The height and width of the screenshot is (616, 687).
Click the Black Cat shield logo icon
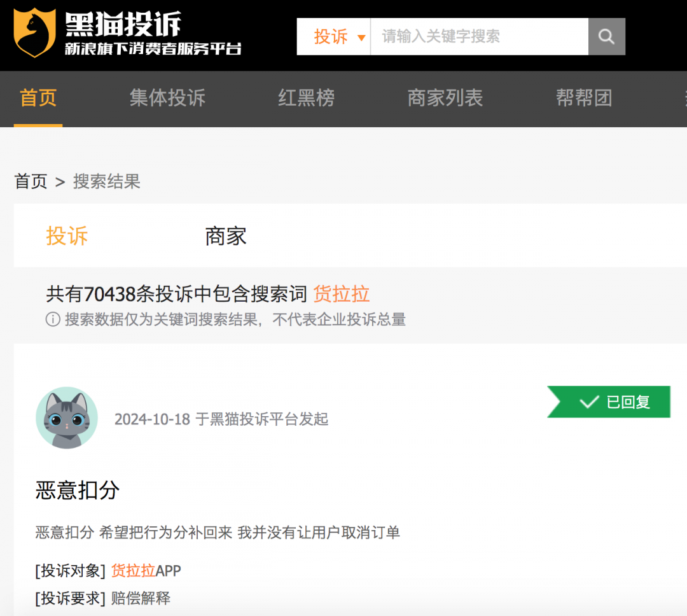(x=34, y=33)
